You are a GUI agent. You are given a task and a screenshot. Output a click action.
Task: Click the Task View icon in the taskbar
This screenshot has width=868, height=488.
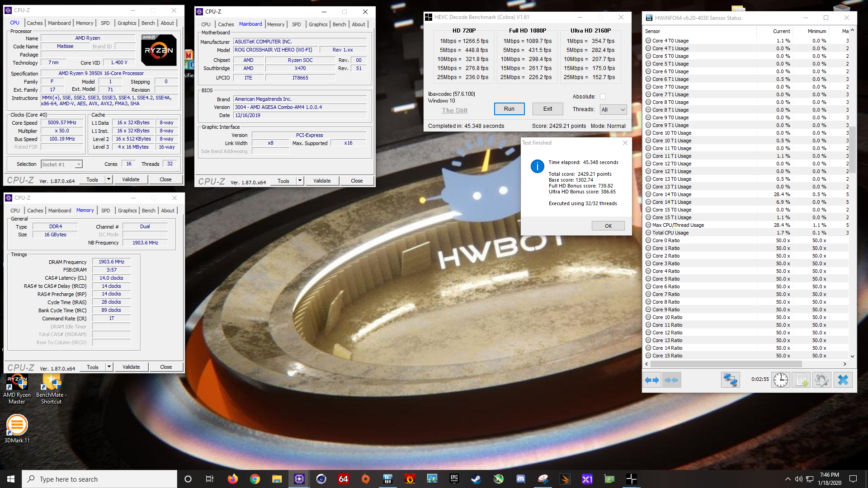coord(210,479)
